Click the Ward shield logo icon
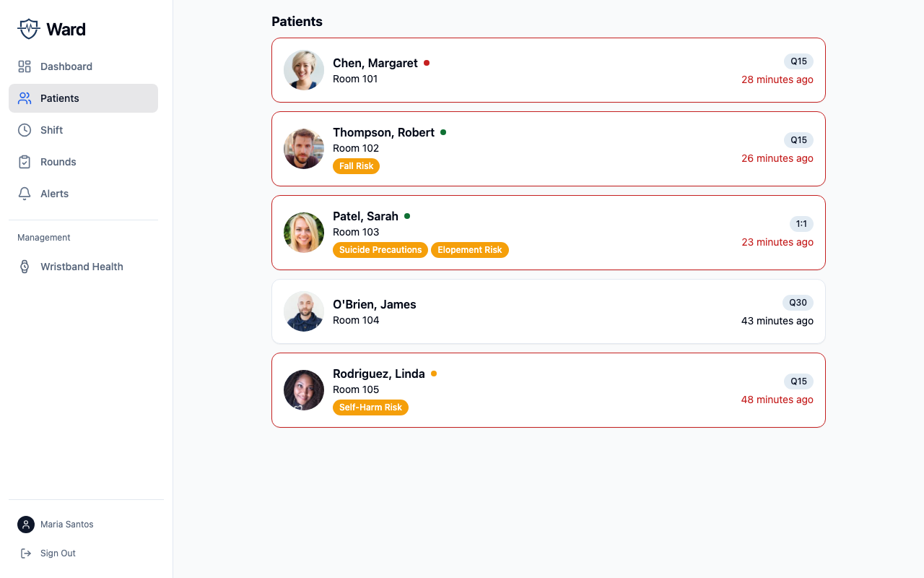 click(28, 29)
